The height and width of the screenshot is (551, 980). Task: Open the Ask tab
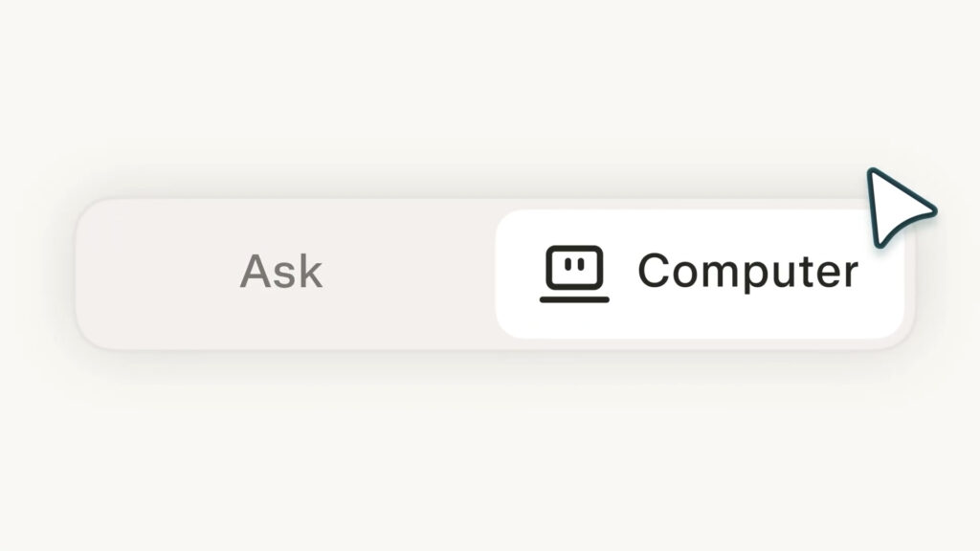pyautogui.click(x=281, y=273)
